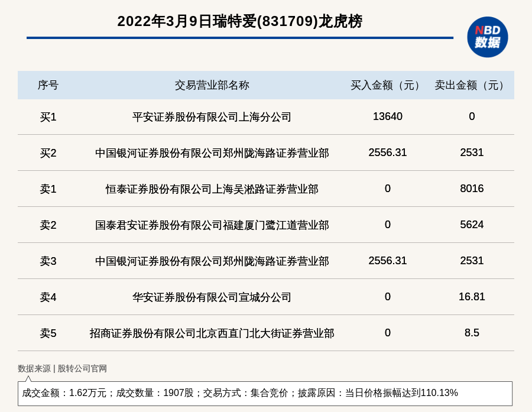The image size is (532, 412).
Task: Select the 卖4 row label
Action: pos(48,297)
